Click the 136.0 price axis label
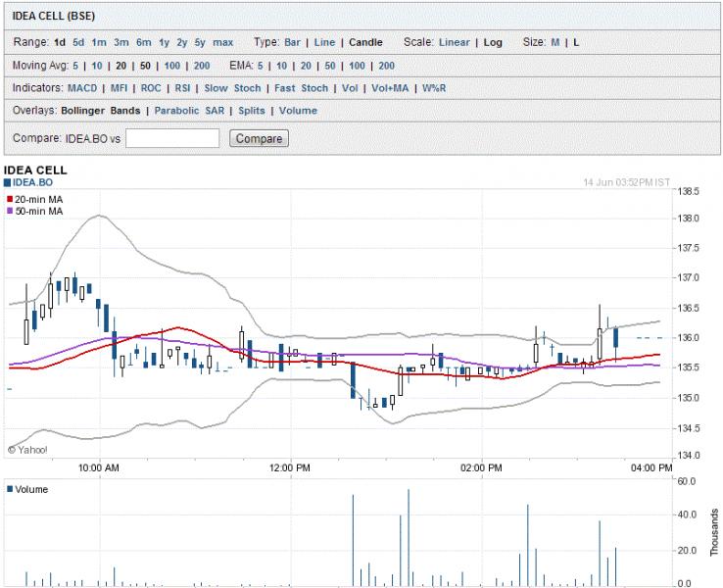This screenshot has height=588, width=723. [x=688, y=337]
